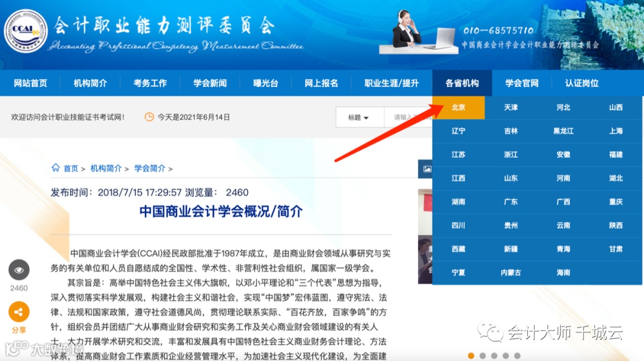The width and height of the screenshot is (644, 361).
Task: Select 湖南 in province dropdown
Action: point(459,202)
